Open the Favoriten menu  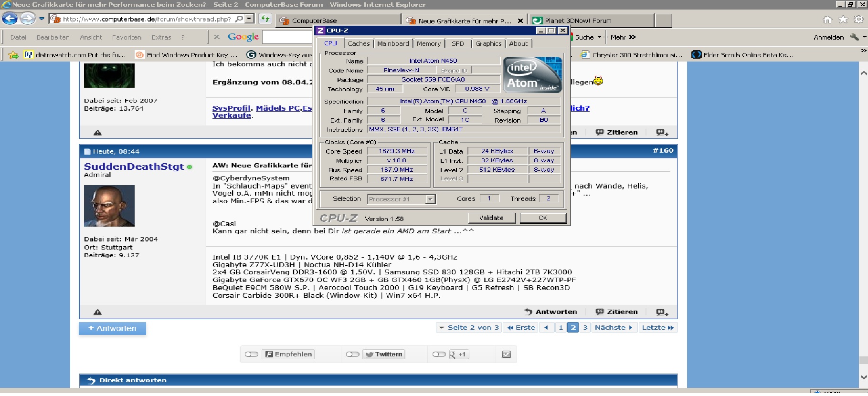(x=127, y=37)
